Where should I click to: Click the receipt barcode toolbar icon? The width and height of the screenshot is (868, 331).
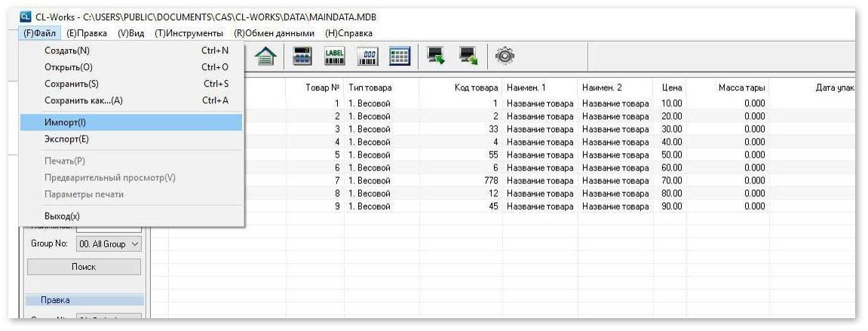point(367,56)
